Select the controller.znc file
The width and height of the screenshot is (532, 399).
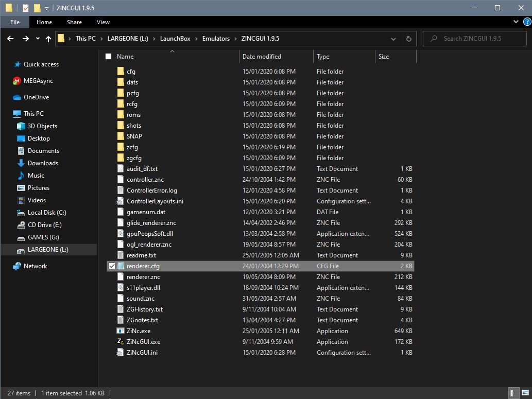pos(260,180)
